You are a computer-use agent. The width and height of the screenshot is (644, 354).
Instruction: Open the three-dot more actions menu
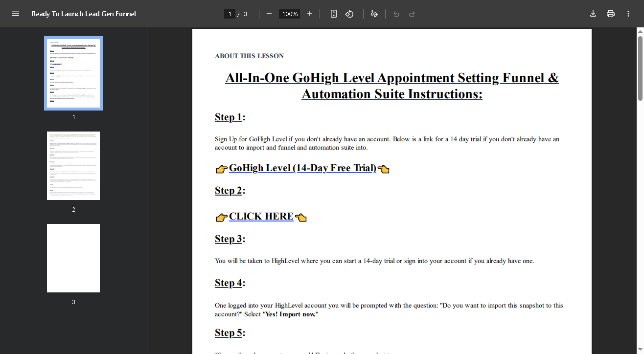(628, 14)
